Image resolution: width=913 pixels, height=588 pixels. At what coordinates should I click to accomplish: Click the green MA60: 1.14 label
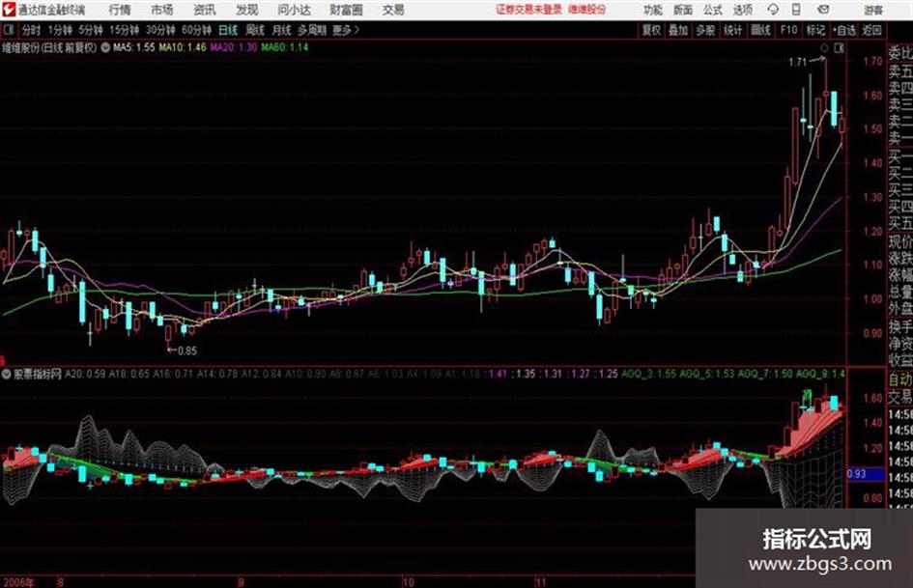coord(285,47)
